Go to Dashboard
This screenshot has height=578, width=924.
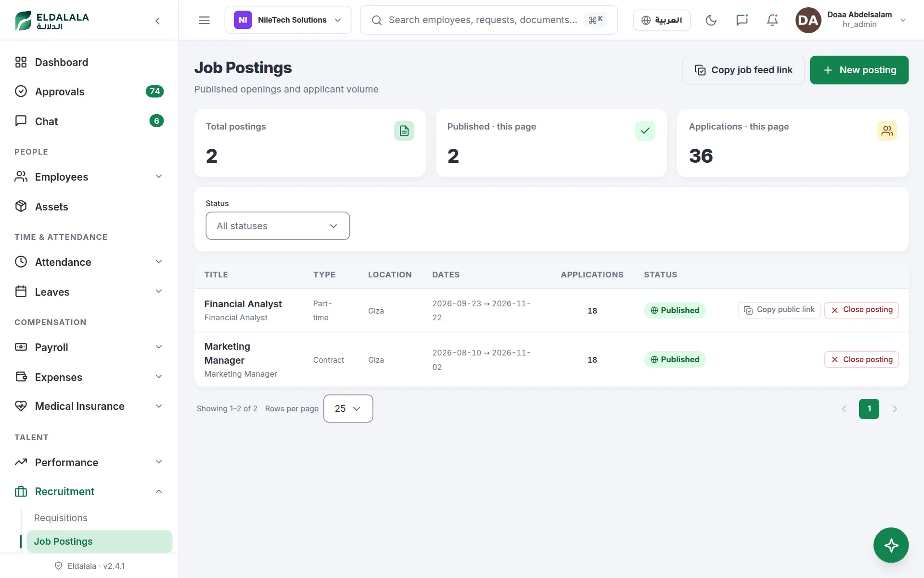(89, 62)
